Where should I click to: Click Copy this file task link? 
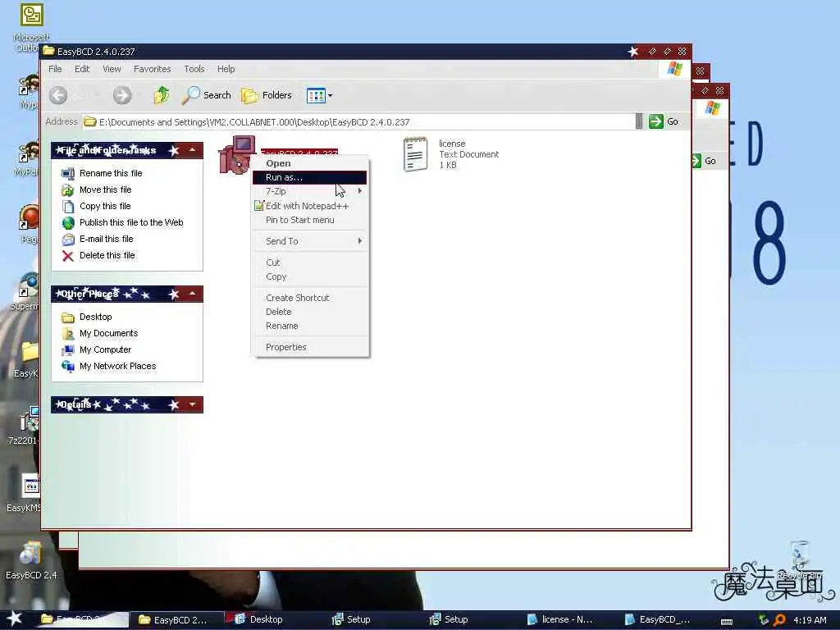105,206
